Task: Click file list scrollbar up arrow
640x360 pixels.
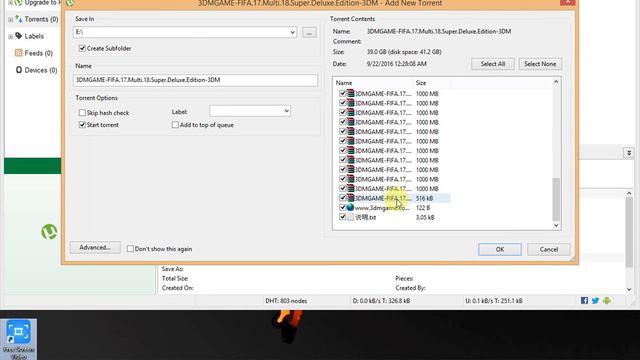Action: pos(556,82)
